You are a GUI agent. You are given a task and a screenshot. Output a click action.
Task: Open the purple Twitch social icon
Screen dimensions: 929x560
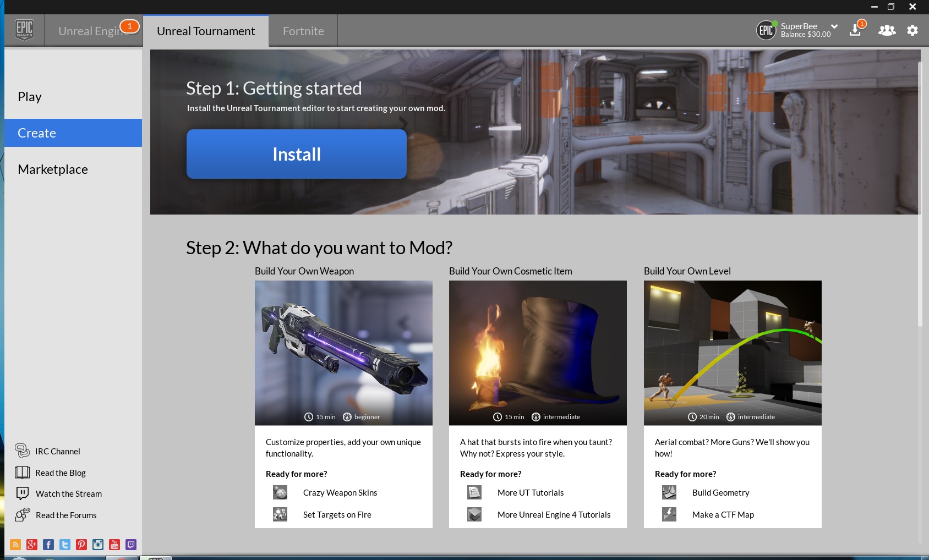click(131, 545)
